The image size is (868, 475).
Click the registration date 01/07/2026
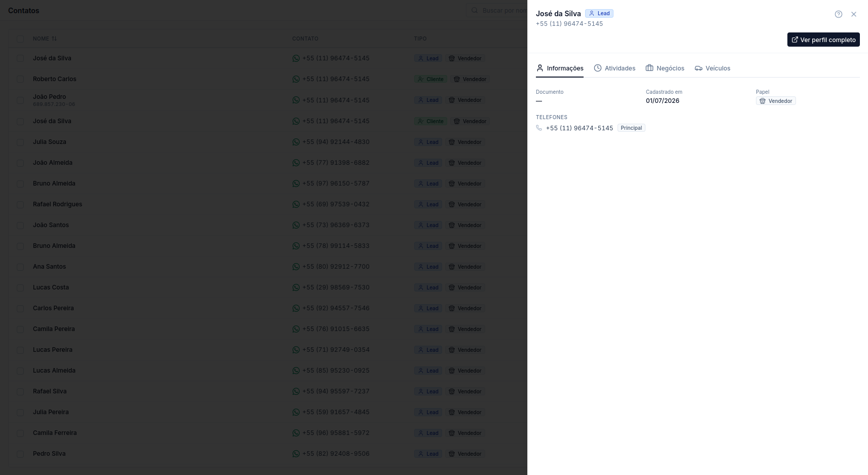point(663,101)
